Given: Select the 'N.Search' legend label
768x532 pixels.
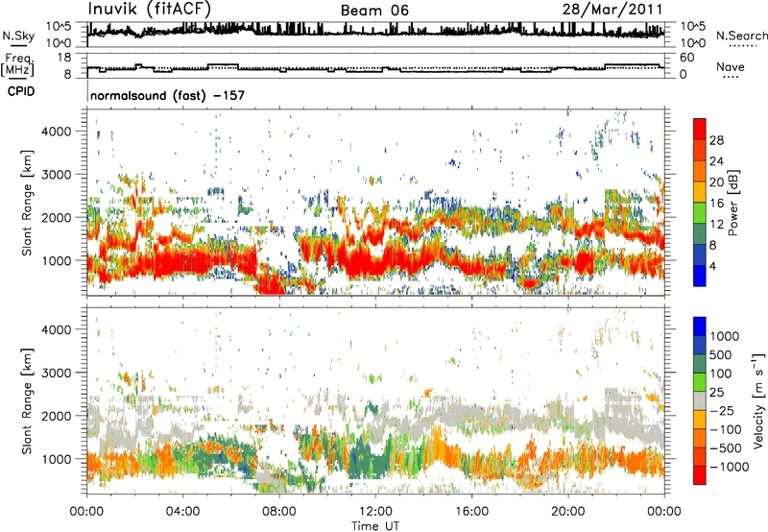Looking at the screenshot, I should pos(741,36).
